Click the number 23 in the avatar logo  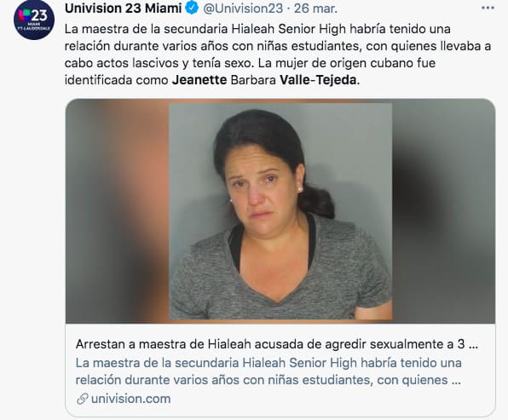[x=39, y=14]
